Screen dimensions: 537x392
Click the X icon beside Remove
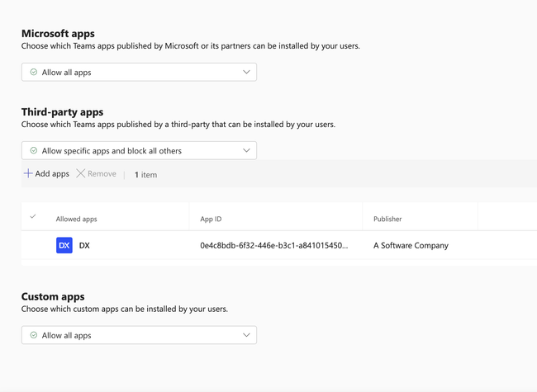click(x=80, y=173)
